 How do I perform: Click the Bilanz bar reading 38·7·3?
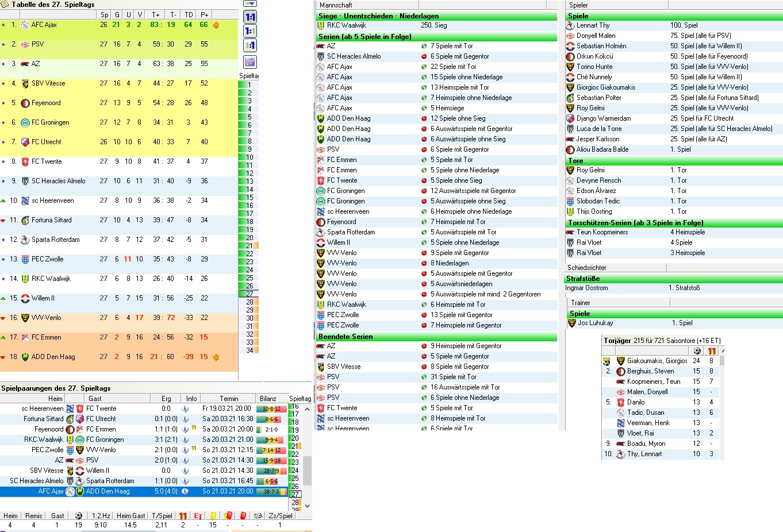[x=271, y=492]
